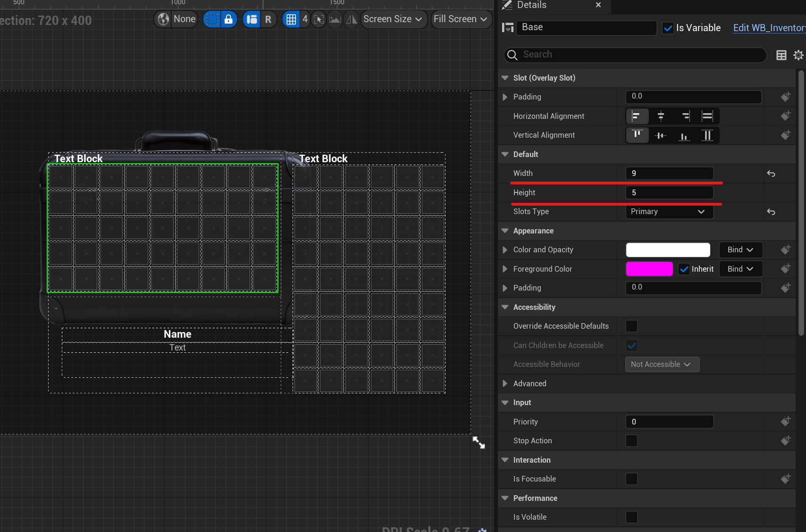806x532 pixels.
Task: Click the Priority animation key icon
Action: tap(786, 422)
